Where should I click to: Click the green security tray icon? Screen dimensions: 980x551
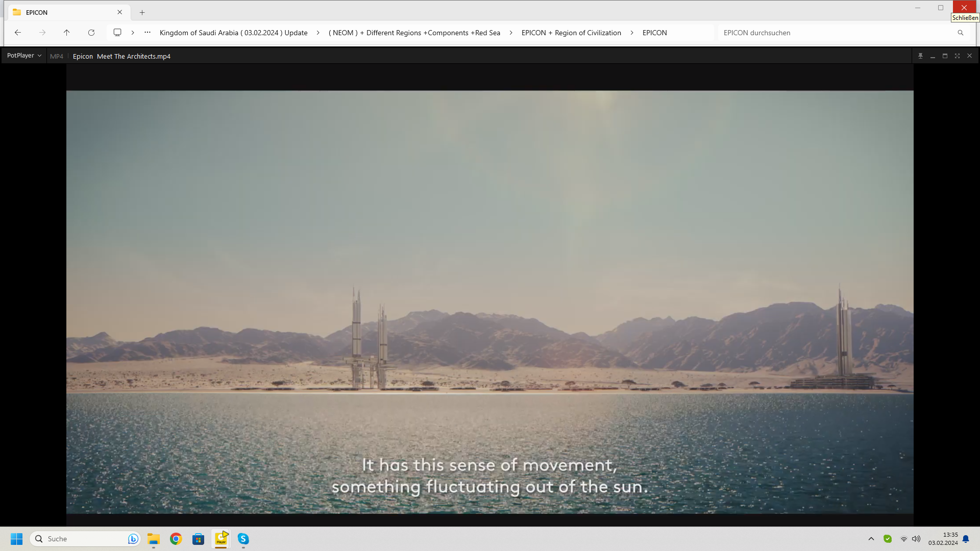(x=888, y=539)
